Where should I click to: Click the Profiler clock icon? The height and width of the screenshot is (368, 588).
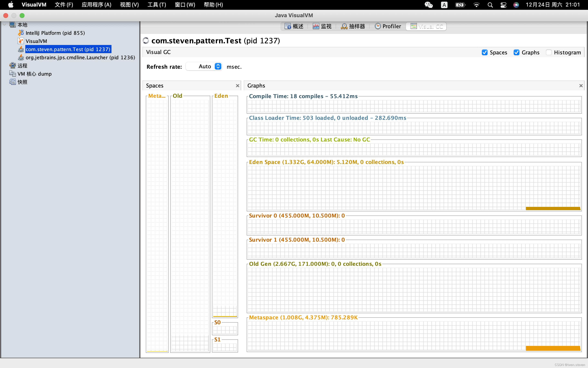pyautogui.click(x=378, y=26)
